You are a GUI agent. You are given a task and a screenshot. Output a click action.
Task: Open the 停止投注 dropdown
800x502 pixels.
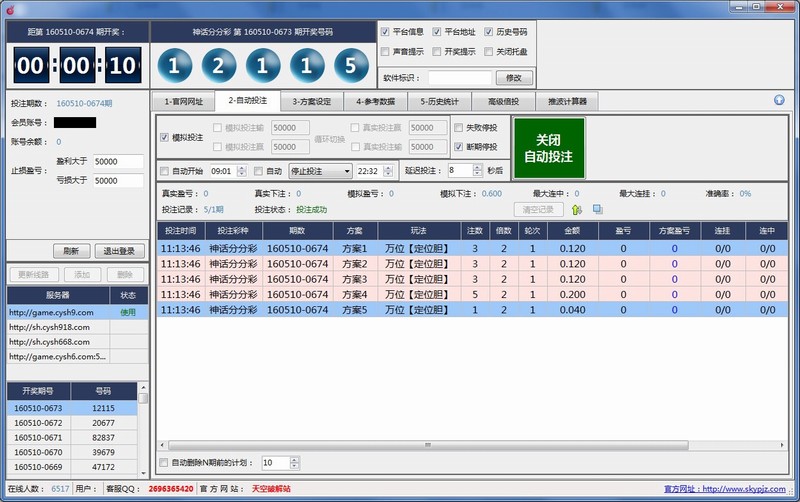tap(320, 171)
